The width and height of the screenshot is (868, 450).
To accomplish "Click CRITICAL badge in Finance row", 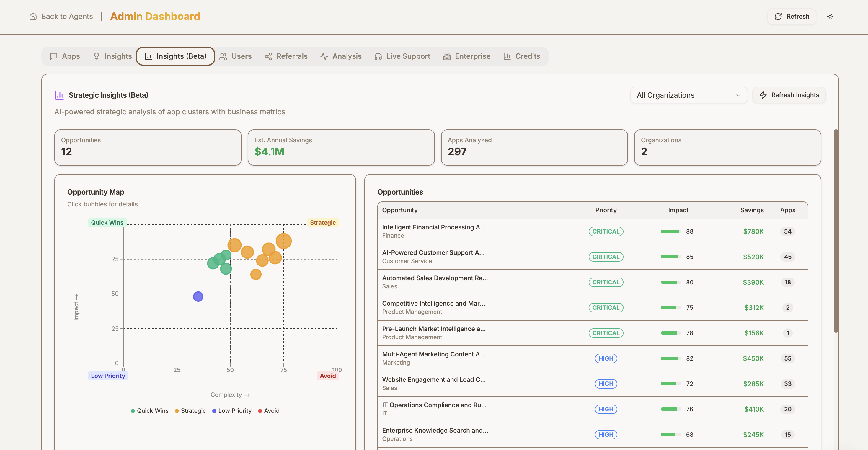I will pyautogui.click(x=606, y=231).
